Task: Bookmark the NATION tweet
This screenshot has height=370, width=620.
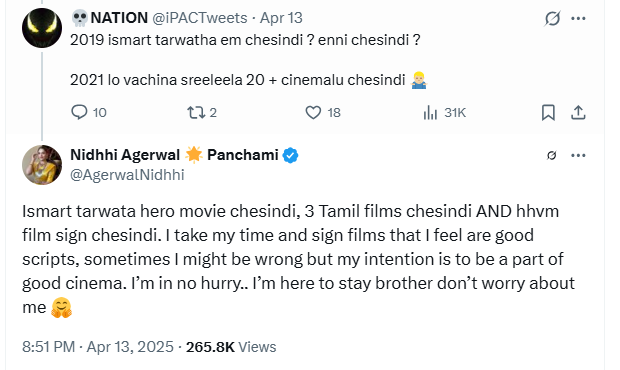Action: 548,113
